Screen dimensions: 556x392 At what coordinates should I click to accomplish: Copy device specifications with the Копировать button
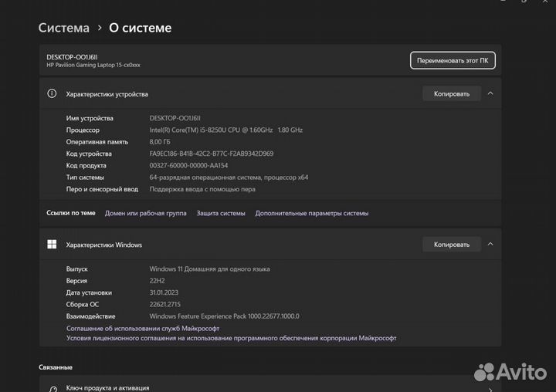coord(451,93)
